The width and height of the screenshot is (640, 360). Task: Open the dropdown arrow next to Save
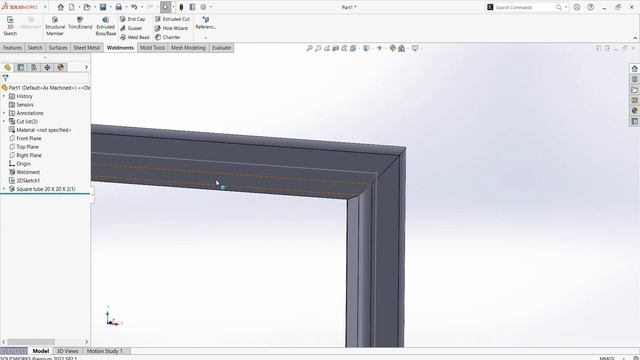(110, 7)
